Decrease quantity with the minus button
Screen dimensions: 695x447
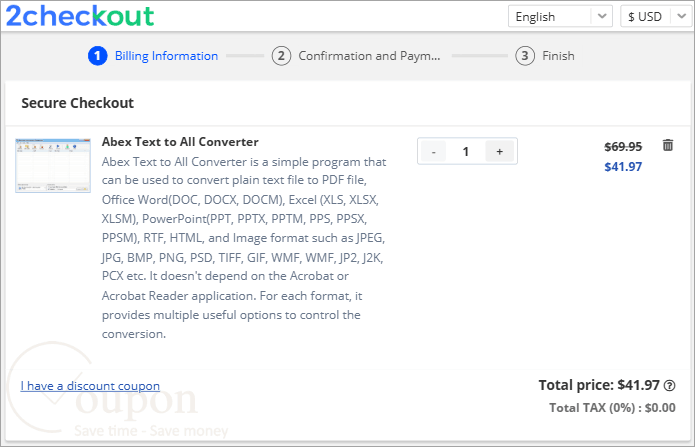point(433,151)
